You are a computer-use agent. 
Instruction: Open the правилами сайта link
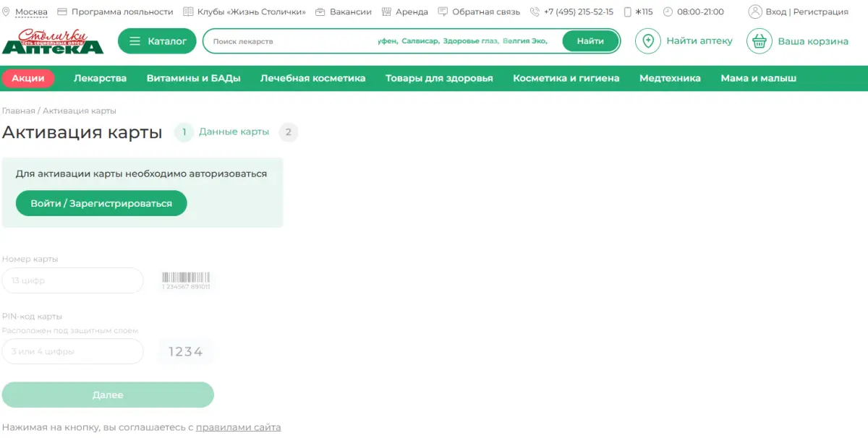click(x=238, y=427)
